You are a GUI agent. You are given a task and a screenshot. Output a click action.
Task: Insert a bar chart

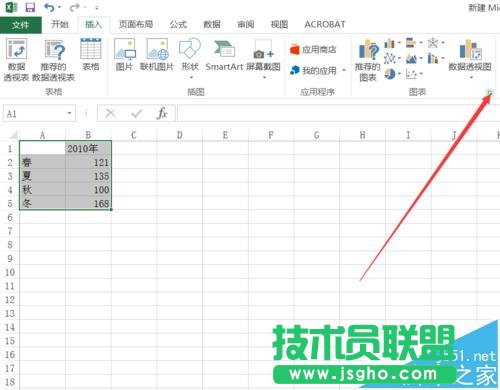pyautogui.click(x=411, y=43)
